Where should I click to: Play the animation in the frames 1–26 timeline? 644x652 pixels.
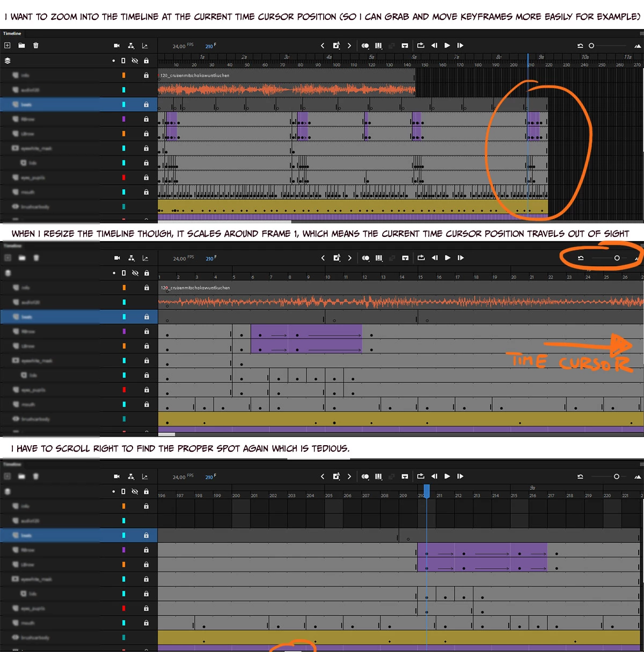pos(448,258)
